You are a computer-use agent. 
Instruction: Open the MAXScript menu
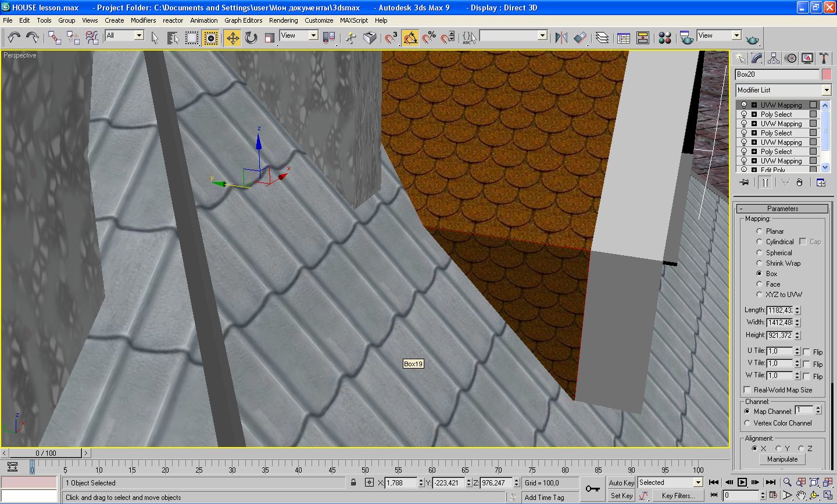pos(354,20)
